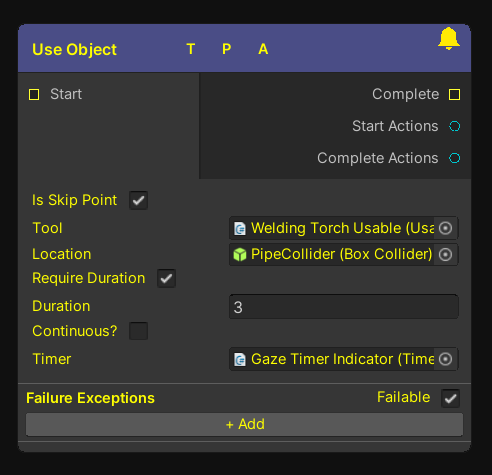Toggle the Failable checkbox

[x=450, y=398]
